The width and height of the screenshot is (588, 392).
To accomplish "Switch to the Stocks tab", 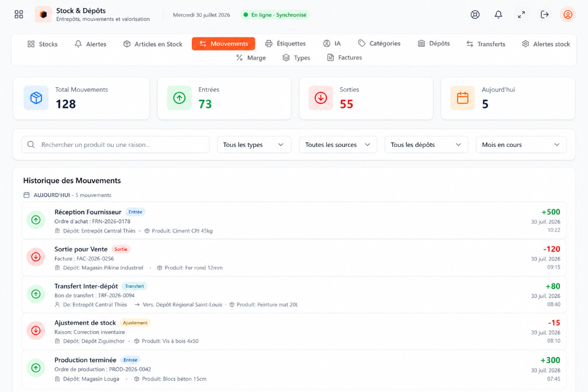I will [42, 44].
